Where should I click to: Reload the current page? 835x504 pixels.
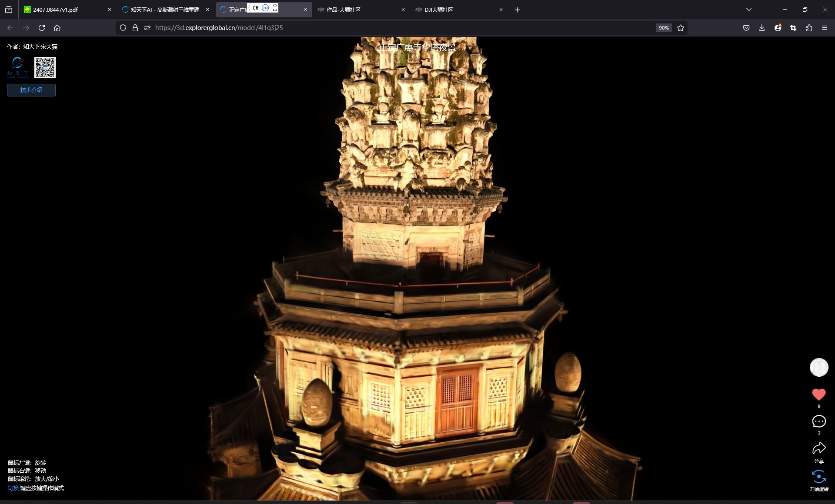pos(42,28)
